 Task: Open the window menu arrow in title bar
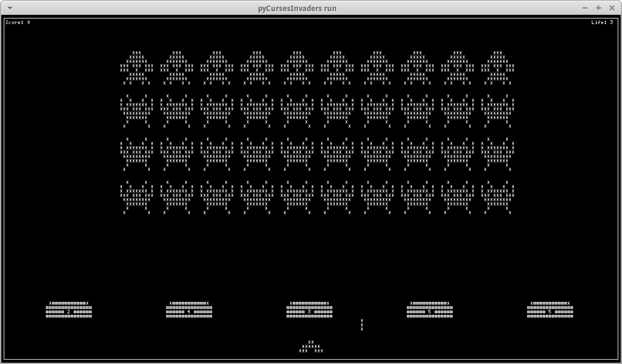pos(10,8)
